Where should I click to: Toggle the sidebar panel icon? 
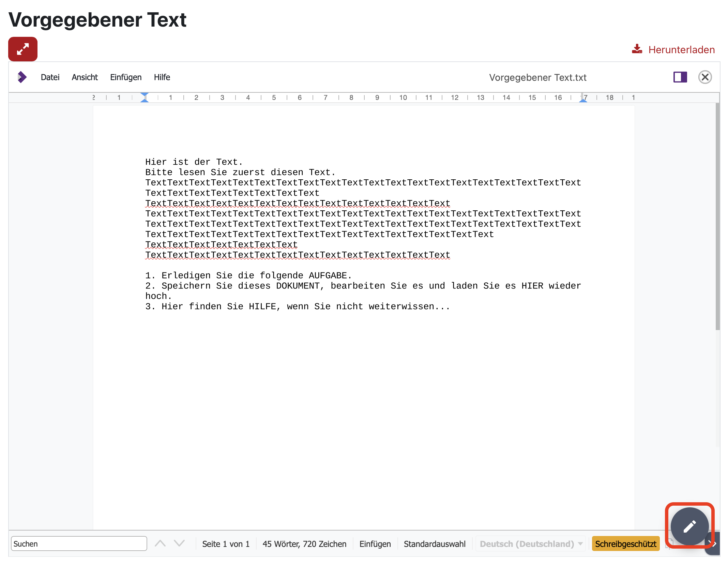(x=680, y=77)
